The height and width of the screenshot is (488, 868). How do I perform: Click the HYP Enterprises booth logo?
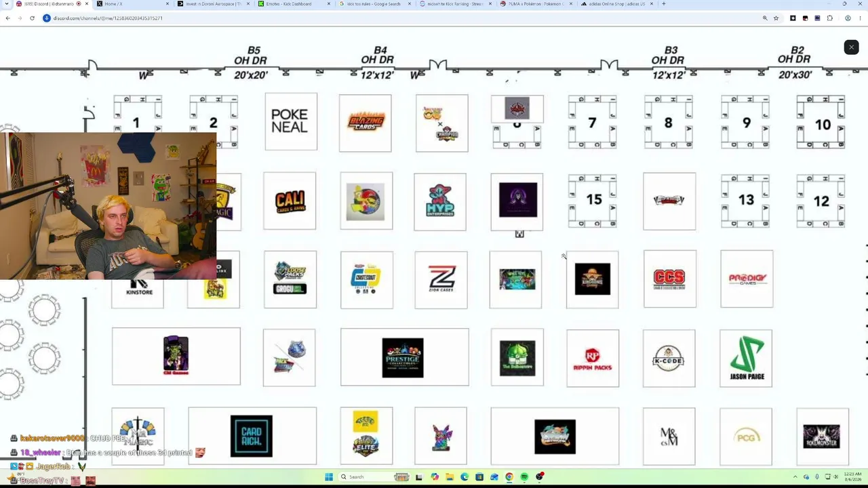[440, 202]
